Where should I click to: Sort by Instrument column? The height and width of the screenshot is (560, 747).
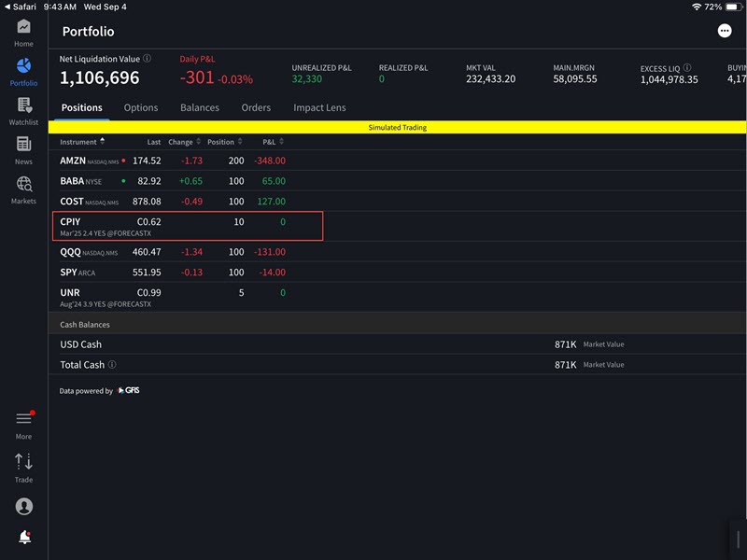82,142
